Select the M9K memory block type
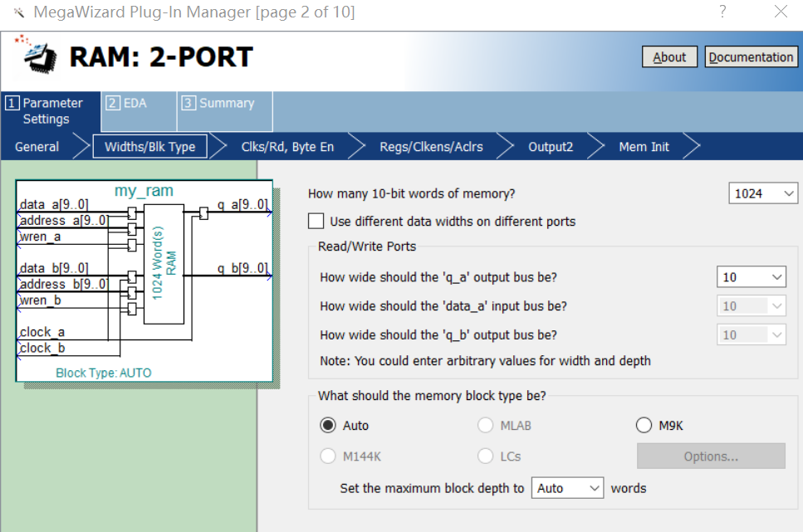This screenshot has width=803, height=532. point(644,426)
